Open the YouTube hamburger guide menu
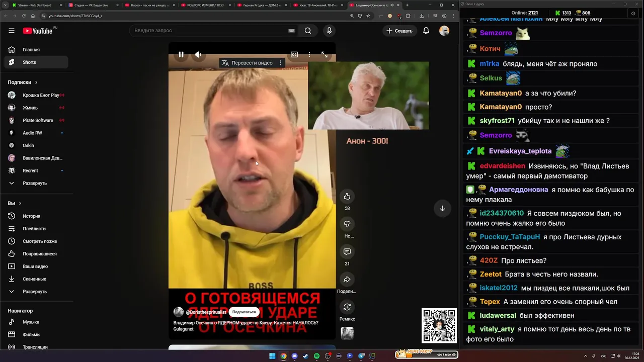 [12, 31]
